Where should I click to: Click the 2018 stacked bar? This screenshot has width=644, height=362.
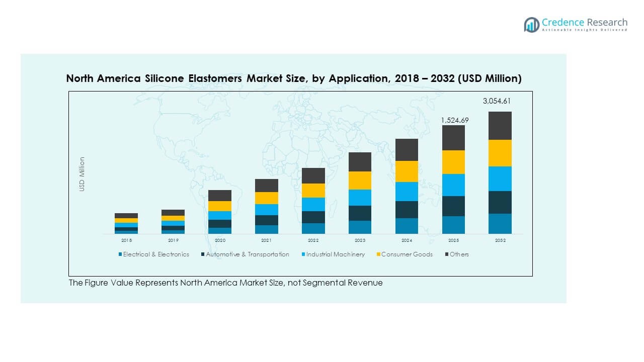126,224
